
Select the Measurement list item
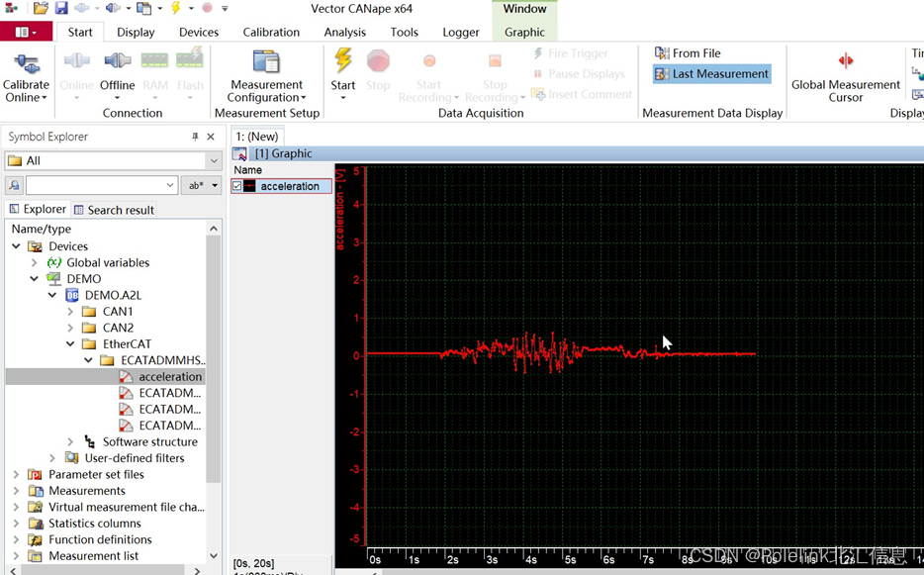coord(93,555)
